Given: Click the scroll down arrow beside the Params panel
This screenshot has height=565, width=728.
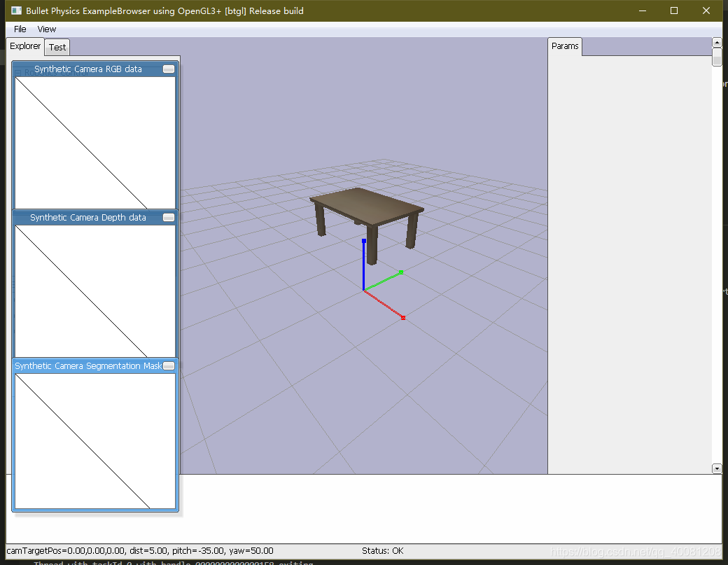Looking at the screenshot, I should tap(717, 468).
